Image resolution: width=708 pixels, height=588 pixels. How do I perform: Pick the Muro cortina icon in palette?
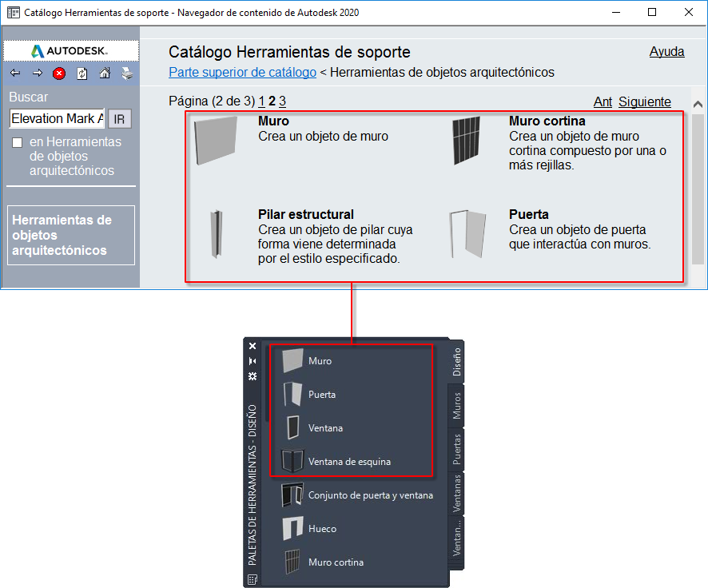[x=292, y=562]
